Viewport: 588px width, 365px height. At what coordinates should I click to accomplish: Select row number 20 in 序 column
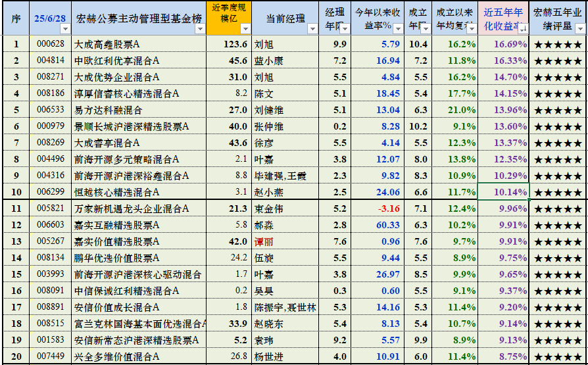click(x=16, y=356)
